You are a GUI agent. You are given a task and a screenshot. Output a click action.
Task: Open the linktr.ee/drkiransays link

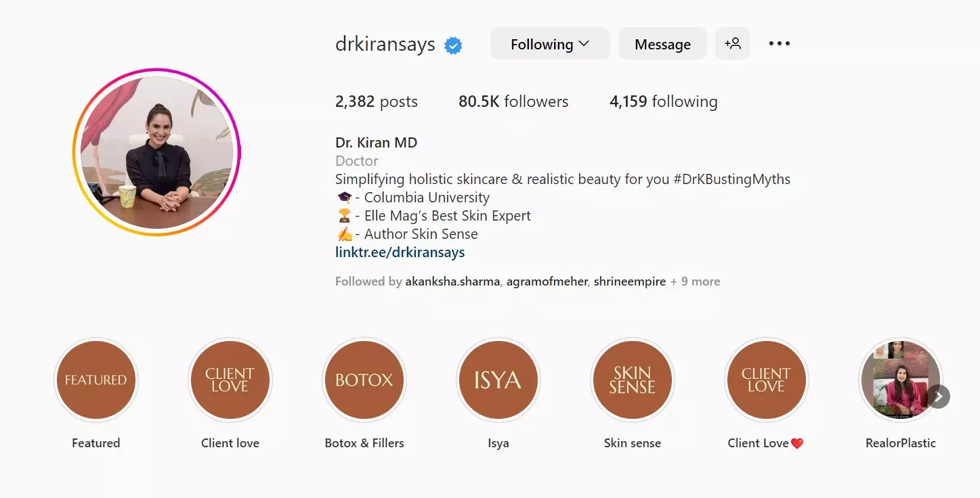(x=400, y=252)
